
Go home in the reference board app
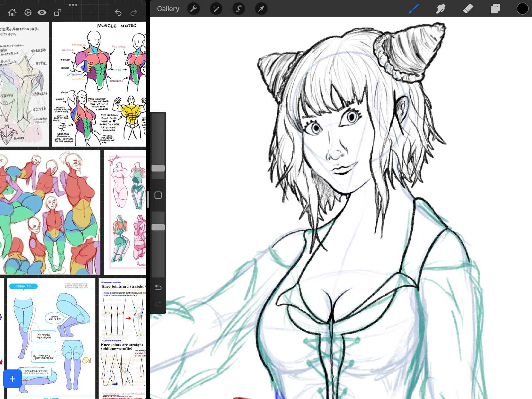(x=12, y=12)
